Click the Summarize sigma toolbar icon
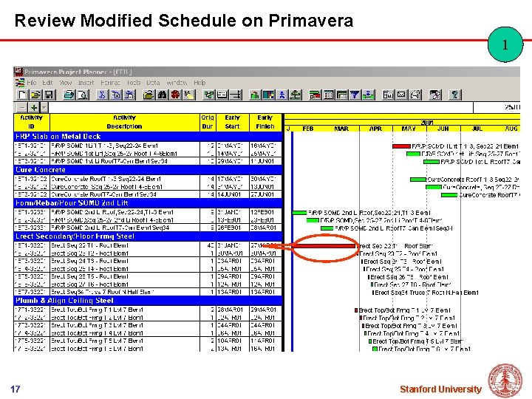 coord(369,95)
